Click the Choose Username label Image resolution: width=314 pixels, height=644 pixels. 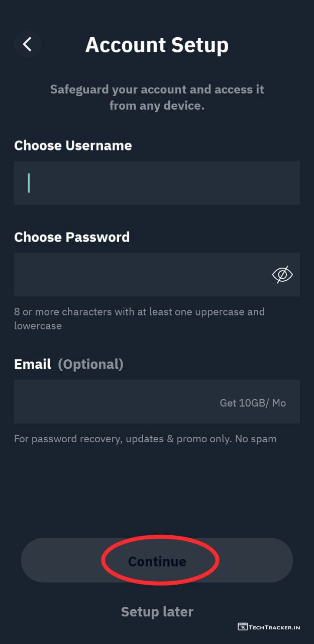click(x=73, y=145)
